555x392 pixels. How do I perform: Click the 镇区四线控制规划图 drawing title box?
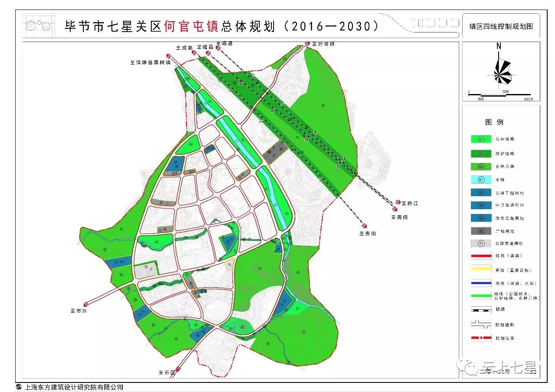pyautogui.click(x=501, y=26)
